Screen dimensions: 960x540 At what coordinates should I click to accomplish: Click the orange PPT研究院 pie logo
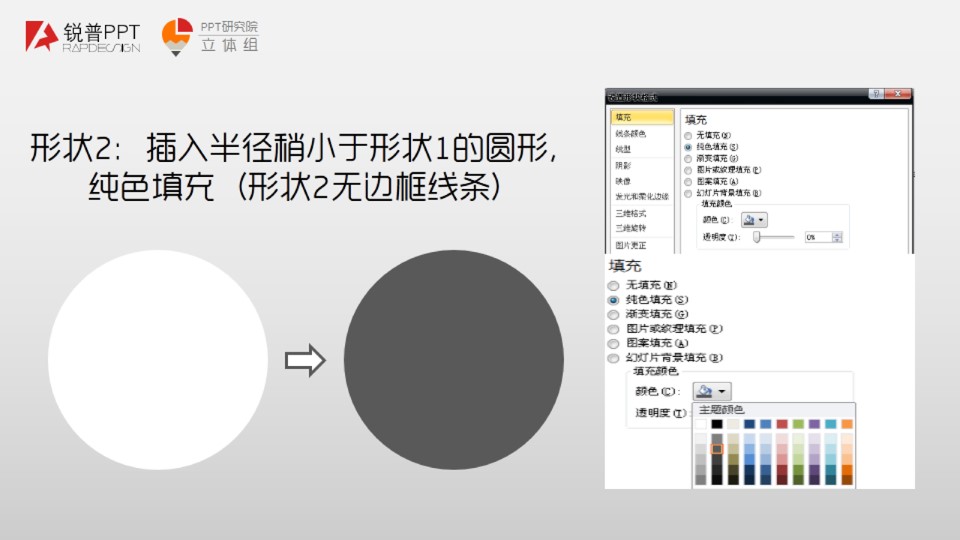coord(177,35)
